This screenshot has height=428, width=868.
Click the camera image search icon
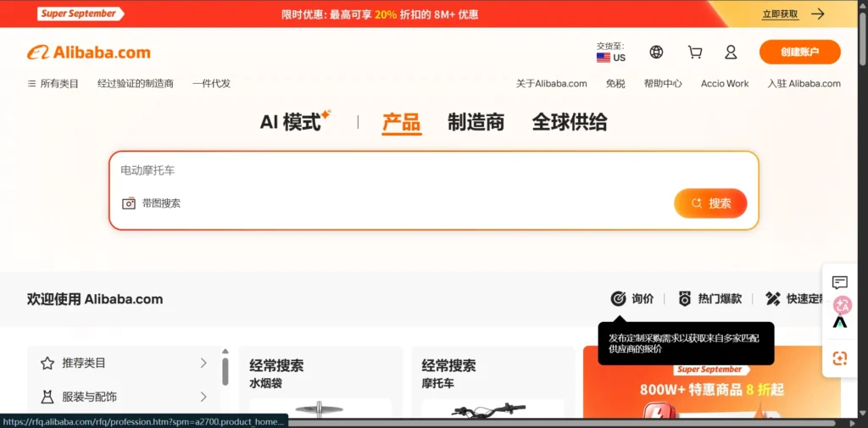tap(129, 203)
